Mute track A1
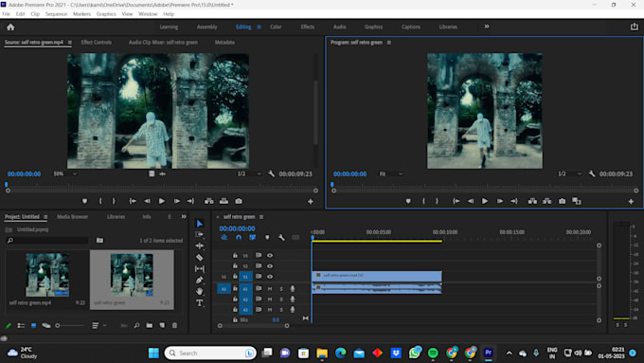Image resolution: width=644 pixels, height=363 pixels. click(x=270, y=289)
